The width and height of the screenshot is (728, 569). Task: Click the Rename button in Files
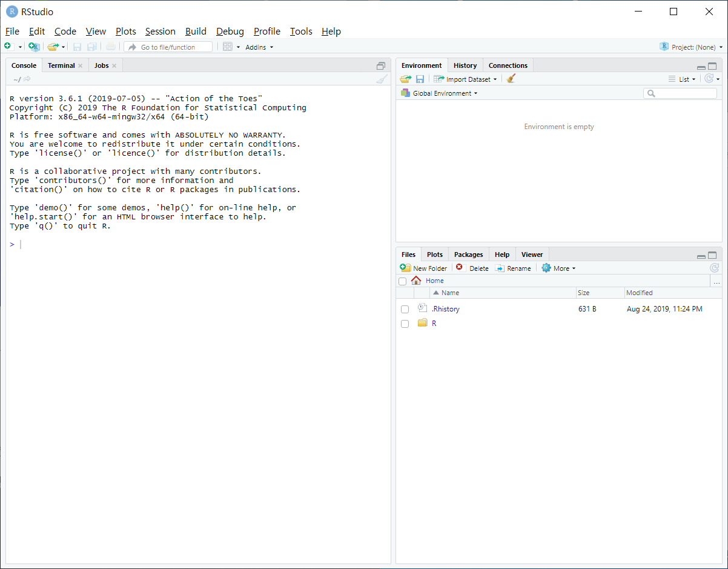[x=513, y=268]
